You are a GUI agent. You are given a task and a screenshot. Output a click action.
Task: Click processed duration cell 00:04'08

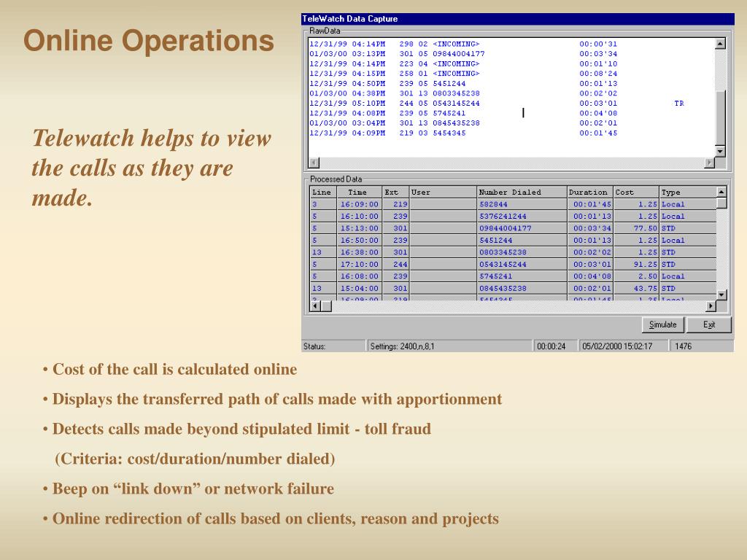[x=590, y=276]
